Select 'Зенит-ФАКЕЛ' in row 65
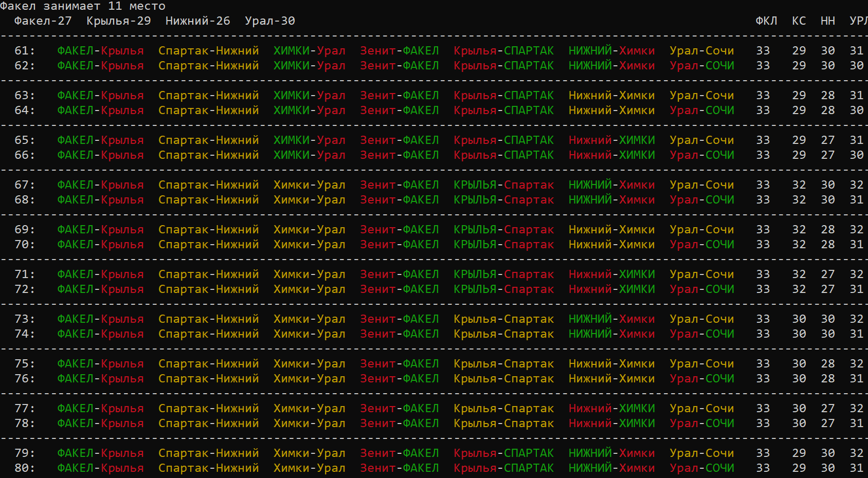This screenshot has height=478, width=868. (400, 140)
